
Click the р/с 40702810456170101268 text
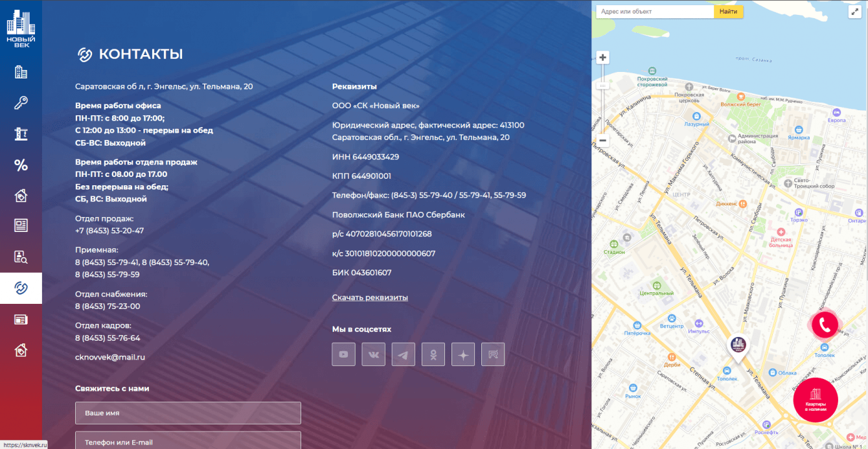click(382, 234)
